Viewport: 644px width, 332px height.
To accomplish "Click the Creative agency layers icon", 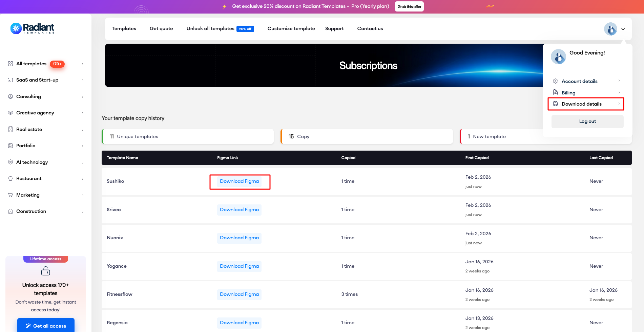I will pos(11,113).
